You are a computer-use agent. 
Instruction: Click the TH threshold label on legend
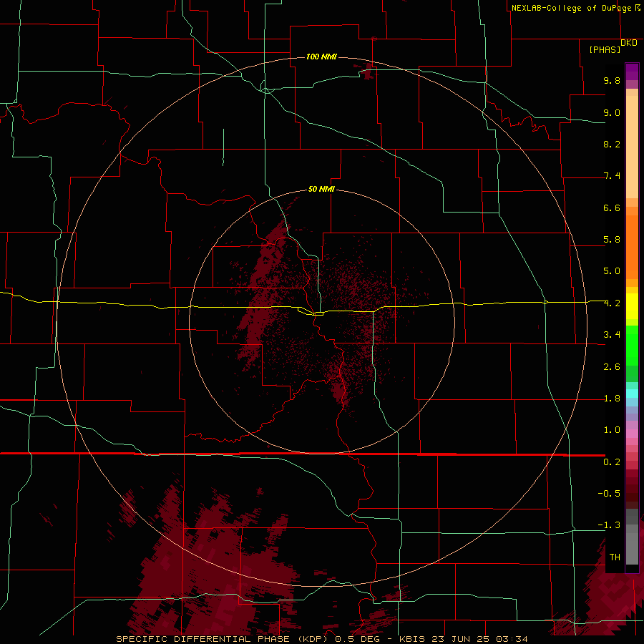tap(615, 557)
